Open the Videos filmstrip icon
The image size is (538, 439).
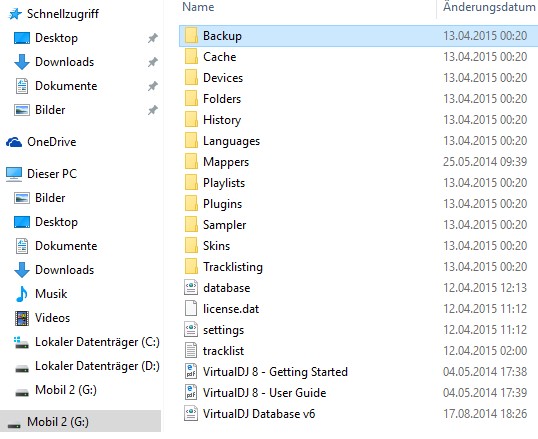point(22,318)
